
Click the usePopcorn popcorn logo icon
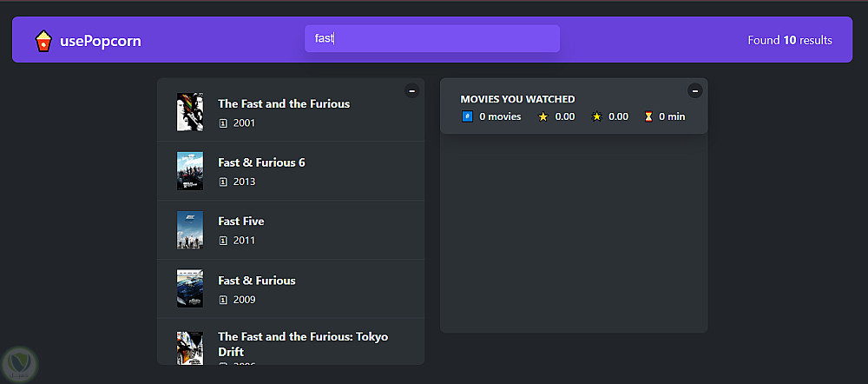[43, 41]
